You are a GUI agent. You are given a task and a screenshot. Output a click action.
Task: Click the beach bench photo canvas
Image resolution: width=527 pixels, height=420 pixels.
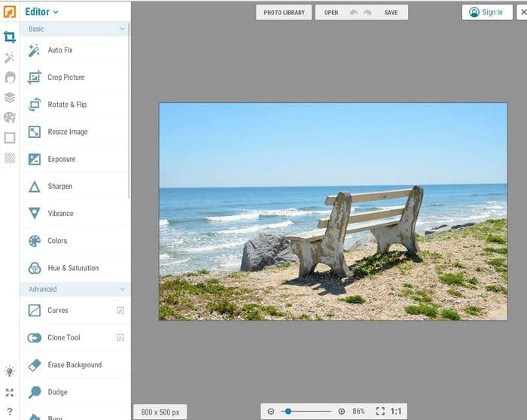tap(333, 212)
